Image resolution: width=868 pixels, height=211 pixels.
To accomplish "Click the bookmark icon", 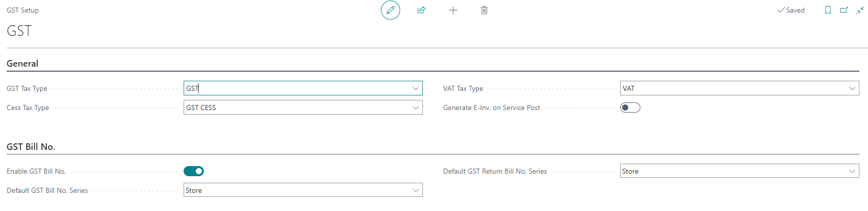I will [x=828, y=10].
